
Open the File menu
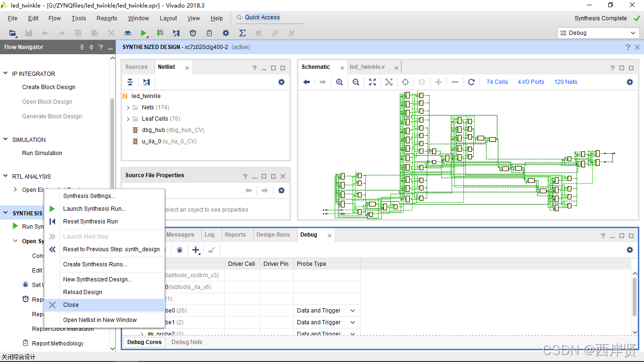[x=13, y=18]
